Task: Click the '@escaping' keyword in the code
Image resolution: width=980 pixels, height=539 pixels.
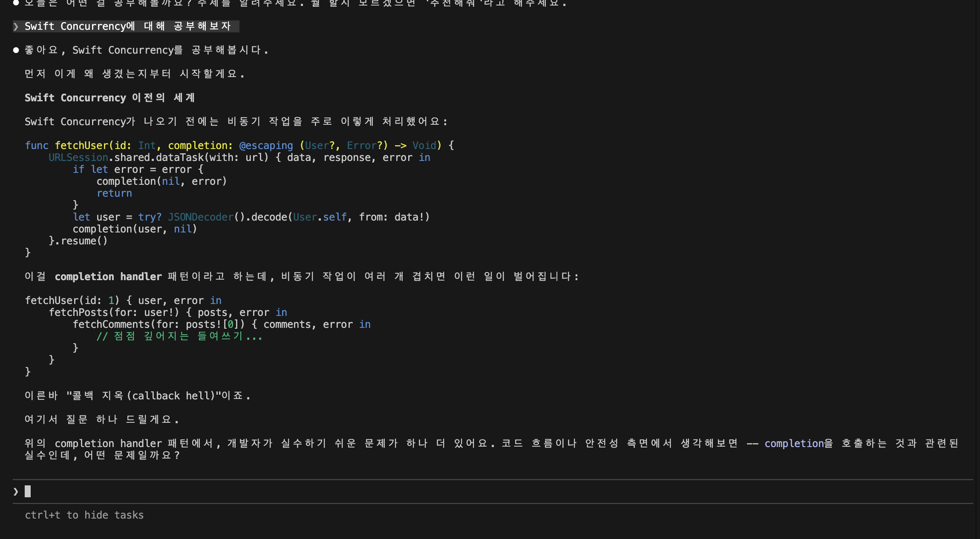Action: tap(266, 146)
